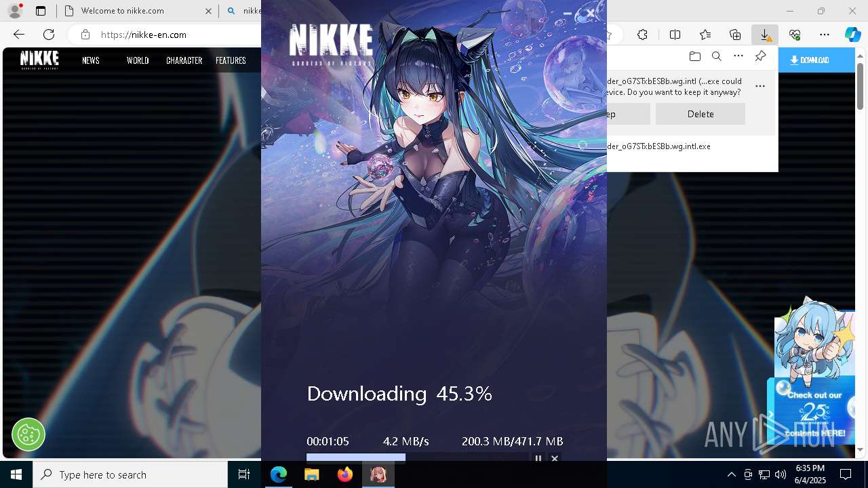This screenshot has height=488, width=868.
Task: Refresh the nikke-en.com page
Action: point(49,35)
